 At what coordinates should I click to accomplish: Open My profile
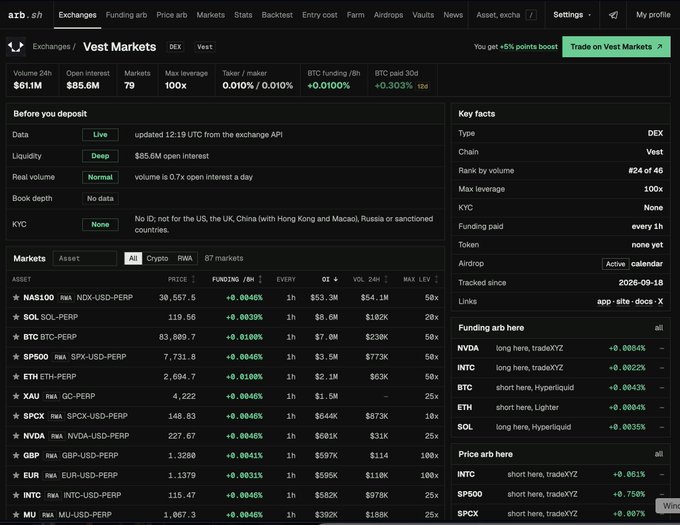point(653,15)
